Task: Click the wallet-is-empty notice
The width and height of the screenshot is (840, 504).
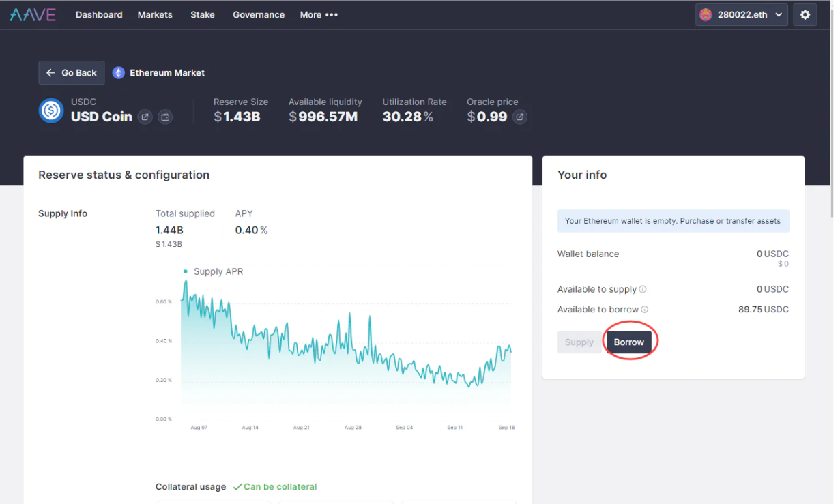Action: pos(673,221)
